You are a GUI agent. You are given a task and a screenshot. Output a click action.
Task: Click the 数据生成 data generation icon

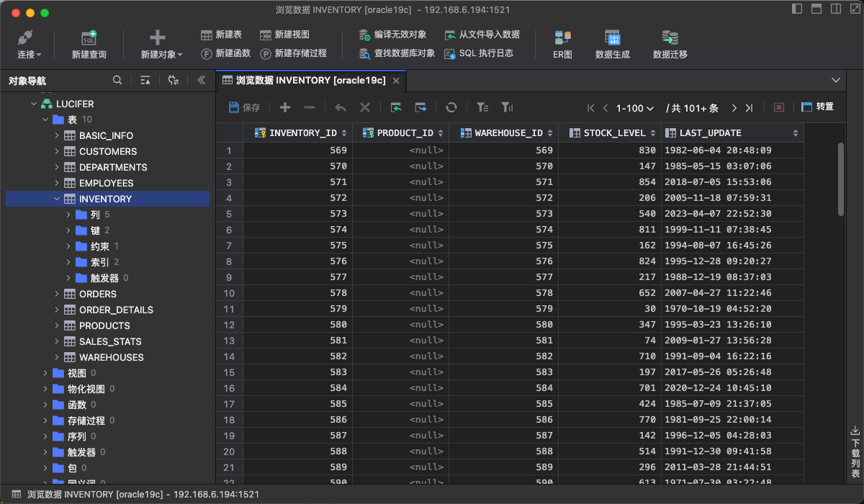tap(613, 42)
